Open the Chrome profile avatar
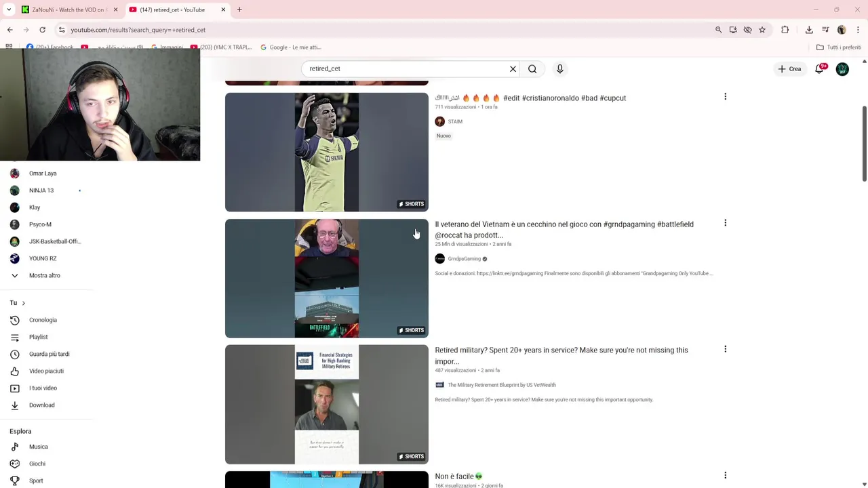 [x=842, y=30]
